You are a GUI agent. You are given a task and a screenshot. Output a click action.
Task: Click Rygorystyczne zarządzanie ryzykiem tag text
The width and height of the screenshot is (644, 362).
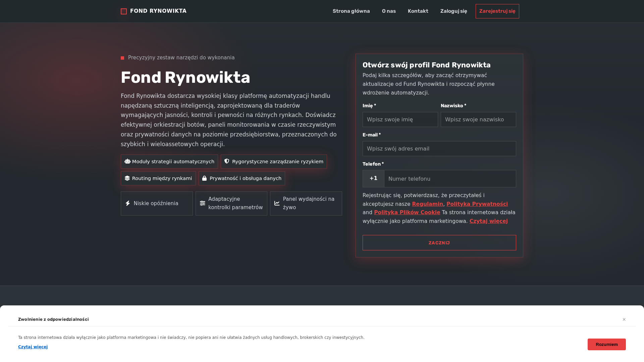click(x=278, y=162)
